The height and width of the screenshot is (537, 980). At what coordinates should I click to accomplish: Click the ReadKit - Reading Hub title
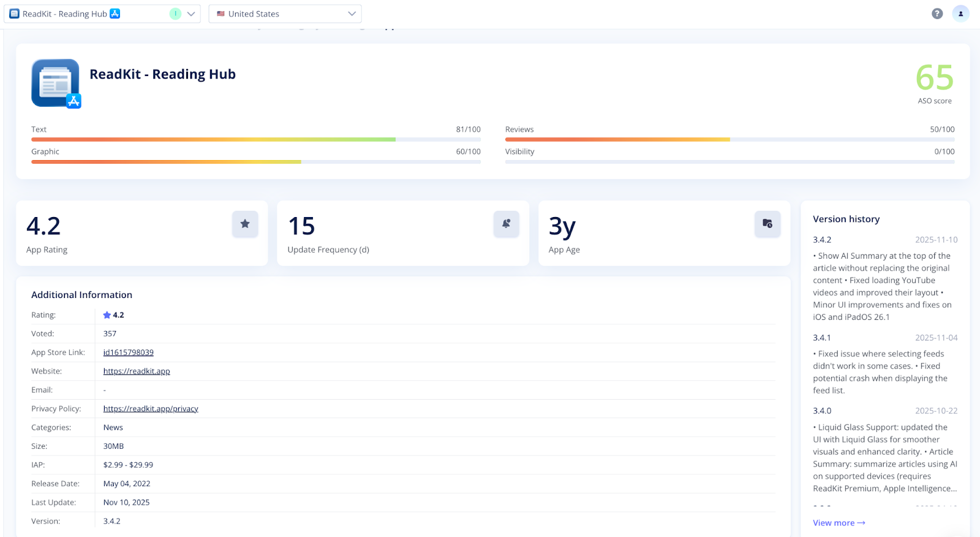(x=163, y=74)
